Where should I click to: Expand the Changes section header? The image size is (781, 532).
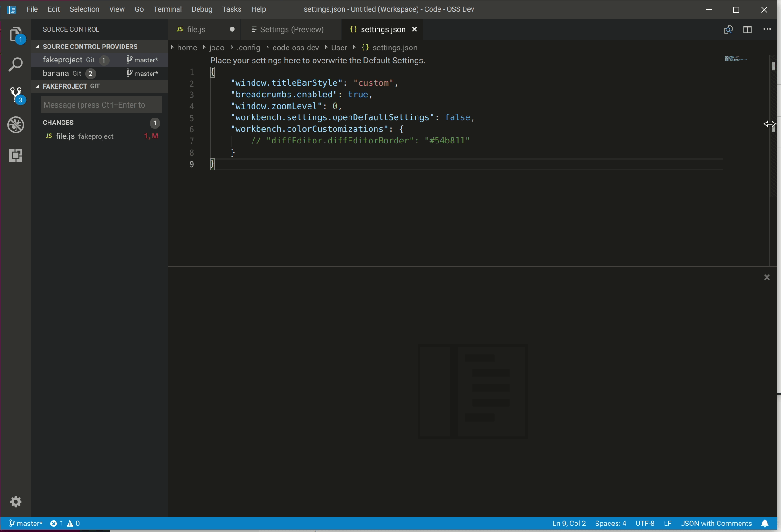click(58, 122)
